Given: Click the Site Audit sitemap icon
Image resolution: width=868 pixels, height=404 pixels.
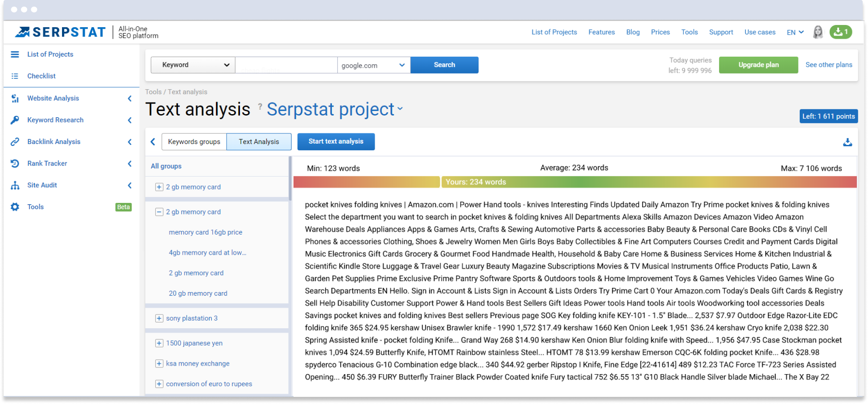Looking at the screenshot, I should point(15,186).
